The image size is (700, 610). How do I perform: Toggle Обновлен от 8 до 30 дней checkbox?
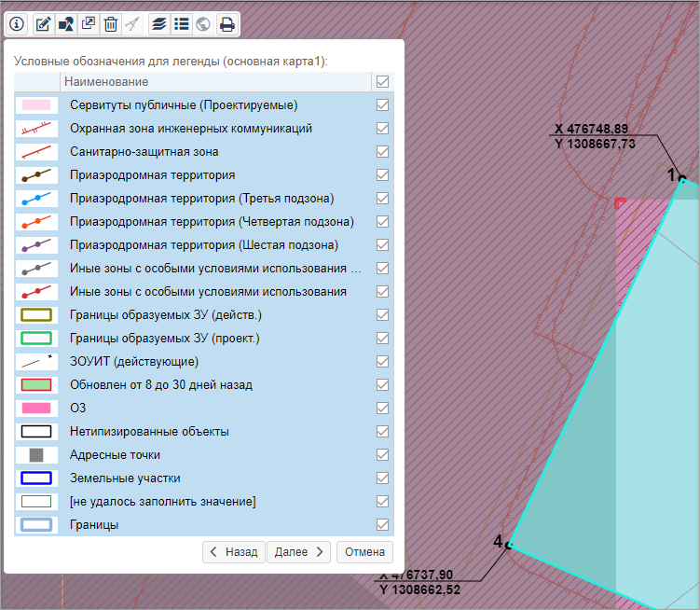(382, 385)
